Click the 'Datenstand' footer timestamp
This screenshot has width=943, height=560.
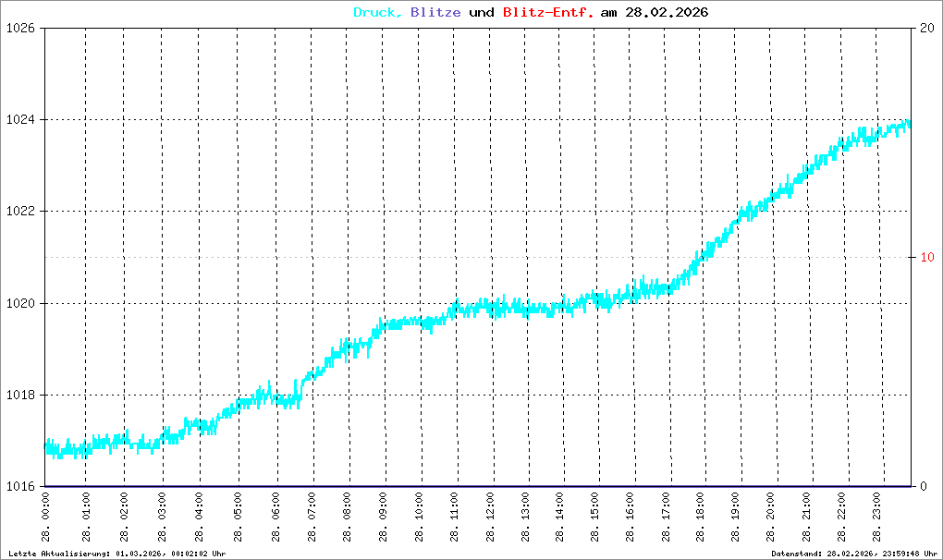tap(854, 554)
